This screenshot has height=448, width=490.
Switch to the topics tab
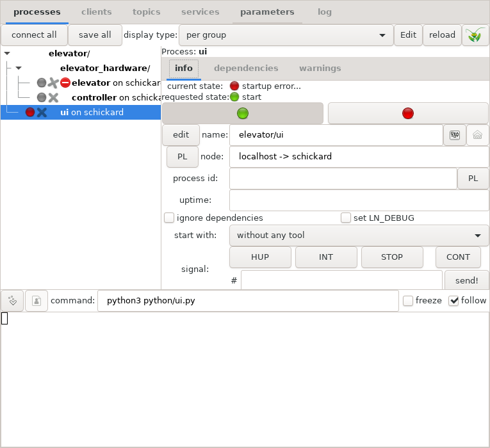click(x=146, y=12)
